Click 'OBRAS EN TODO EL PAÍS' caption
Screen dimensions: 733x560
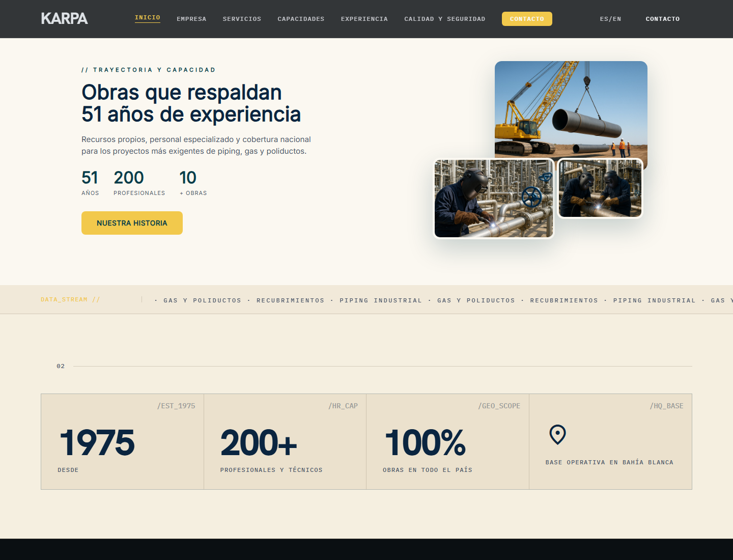[x=428, y=470]
